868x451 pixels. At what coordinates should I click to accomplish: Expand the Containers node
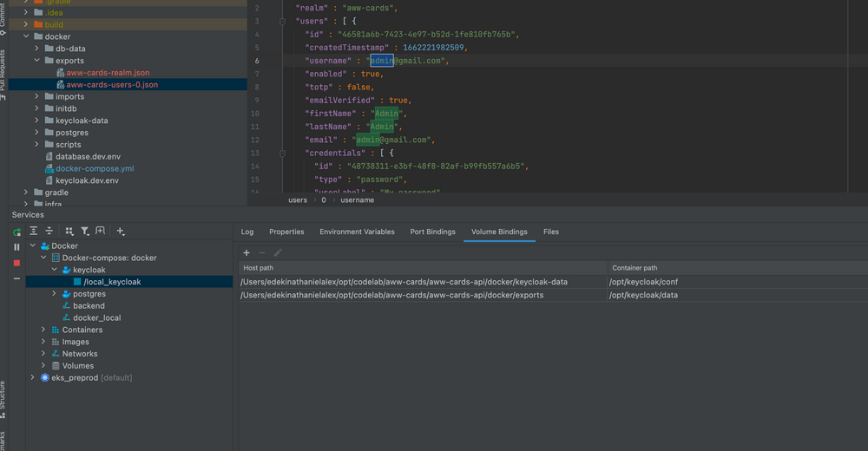44,330
